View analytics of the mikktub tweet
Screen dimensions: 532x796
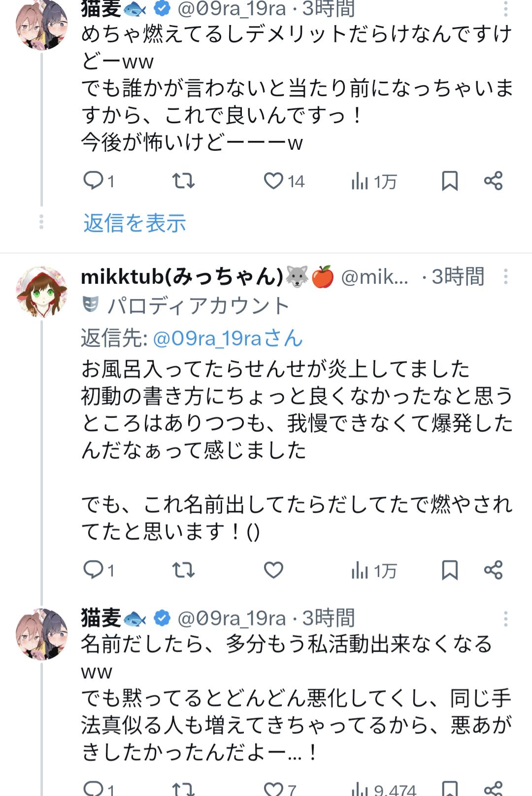click(x=361, y=571)
